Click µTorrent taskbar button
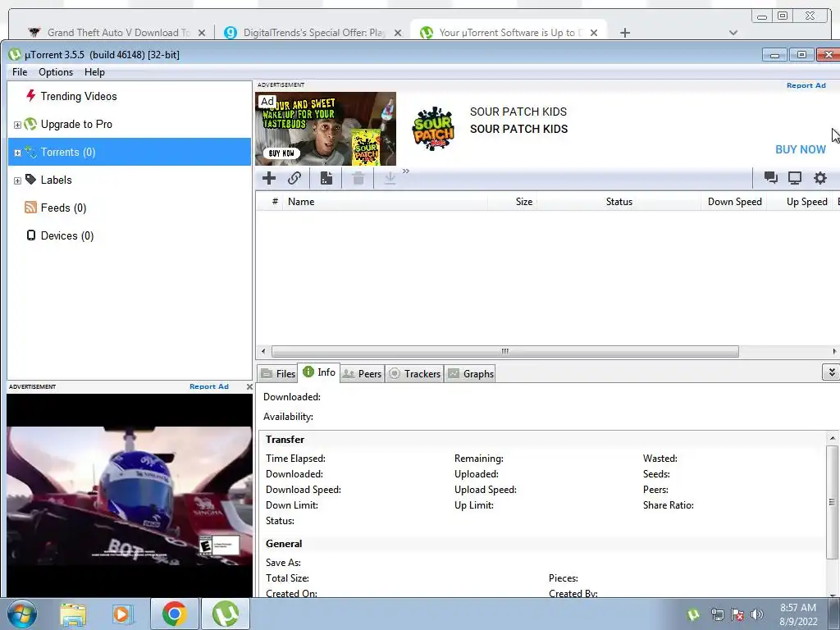Screen dimensions: 840x630 pyautogui.click(x=226, y=614)
